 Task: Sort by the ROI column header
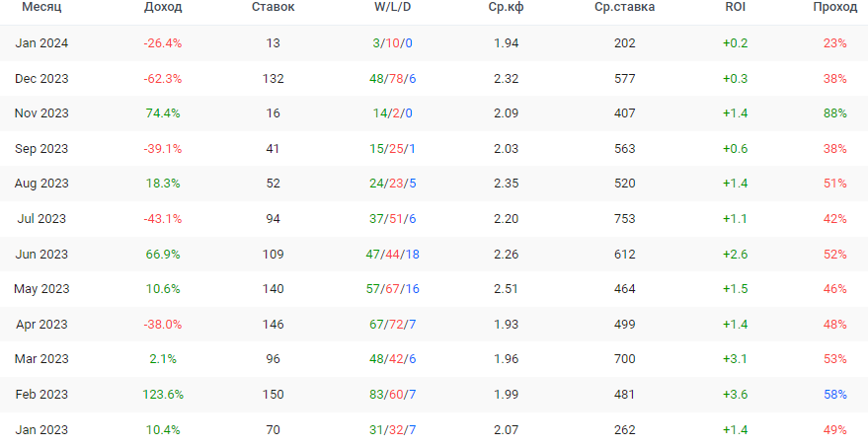[735, 7]
